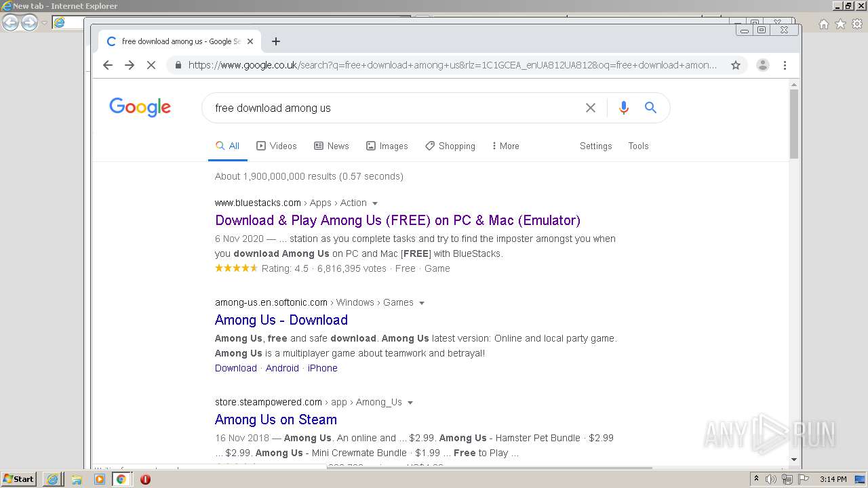
Task: Click the taskbar clock showing 3:14 PM
Action: click(x=833, y=479)
